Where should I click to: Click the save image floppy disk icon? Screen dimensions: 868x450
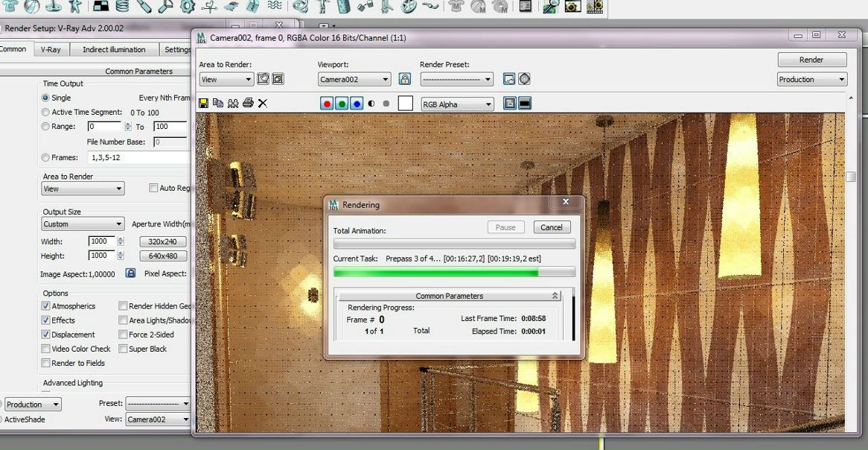203,104
